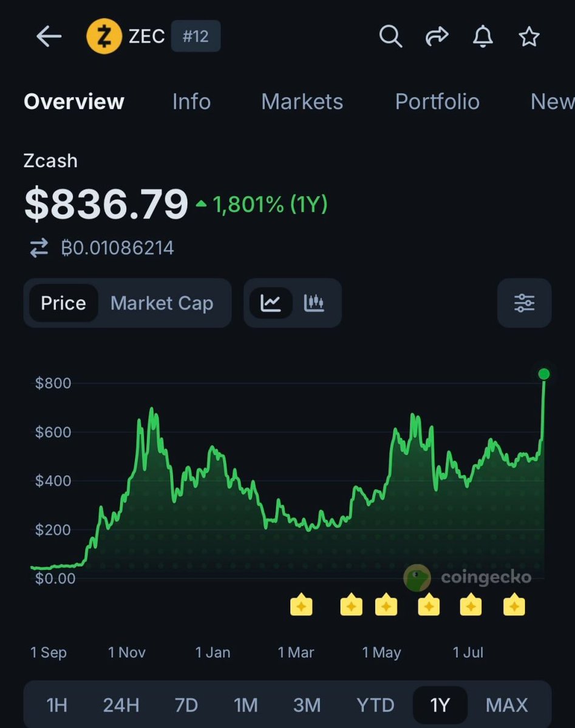Swap the BTC price conversion arrows
The image size is (575, 728).
coord(39,248)
